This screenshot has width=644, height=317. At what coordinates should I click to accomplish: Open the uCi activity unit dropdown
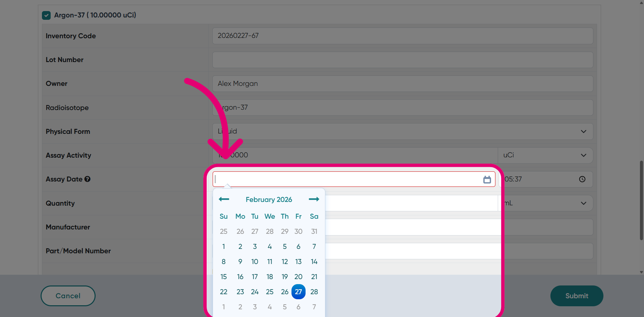[545, 155]
